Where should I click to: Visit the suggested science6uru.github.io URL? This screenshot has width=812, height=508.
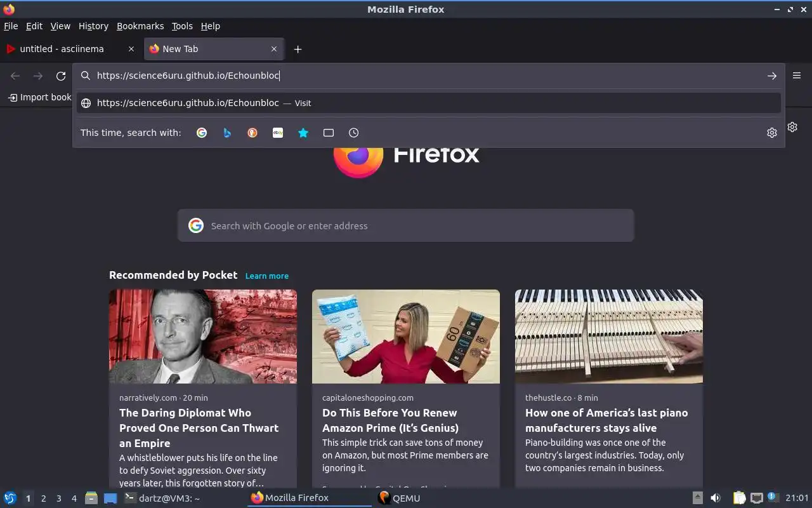point(428,103)
